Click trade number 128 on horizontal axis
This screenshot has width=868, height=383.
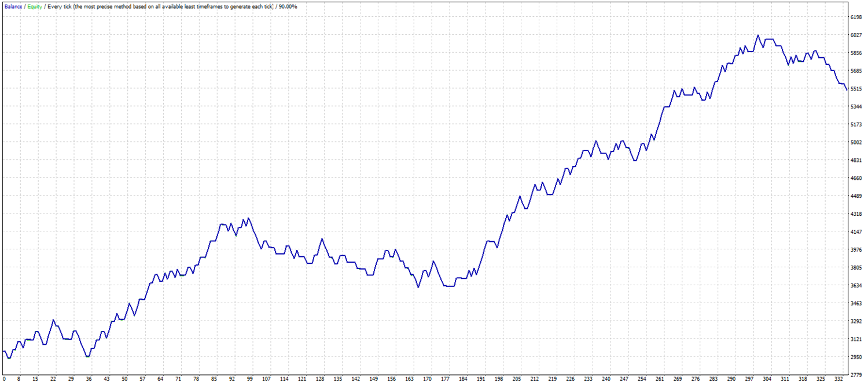click(321, 379)
